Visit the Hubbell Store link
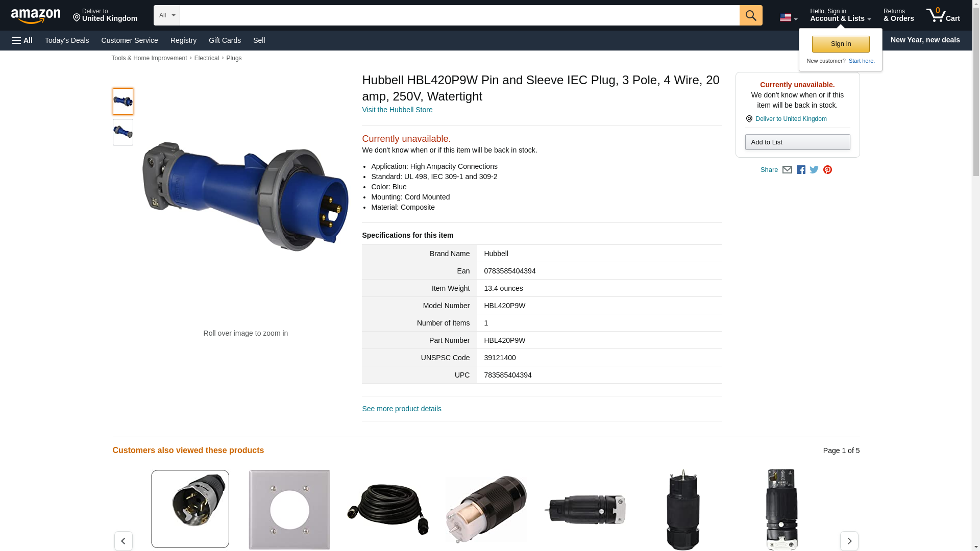980x551 pixels. click(x=397, y=110)
